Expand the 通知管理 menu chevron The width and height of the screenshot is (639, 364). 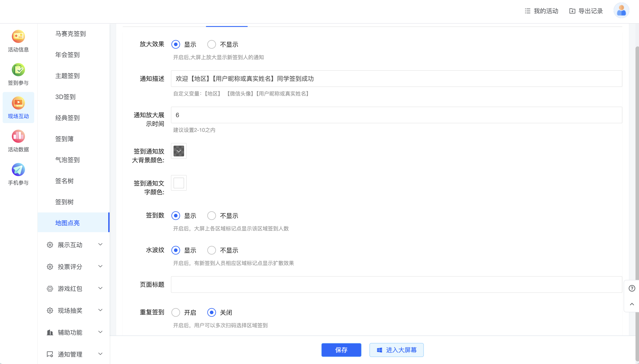[100, 354]
